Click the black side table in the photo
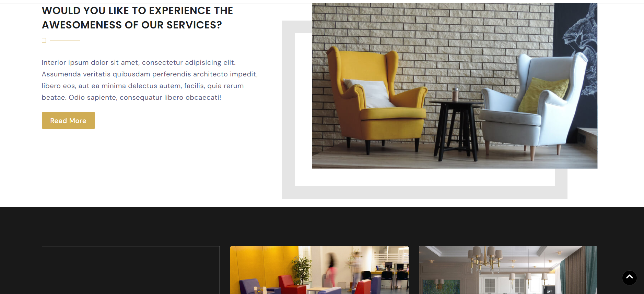The height and width of the screenshot is (294, 644). coord(455,130)
